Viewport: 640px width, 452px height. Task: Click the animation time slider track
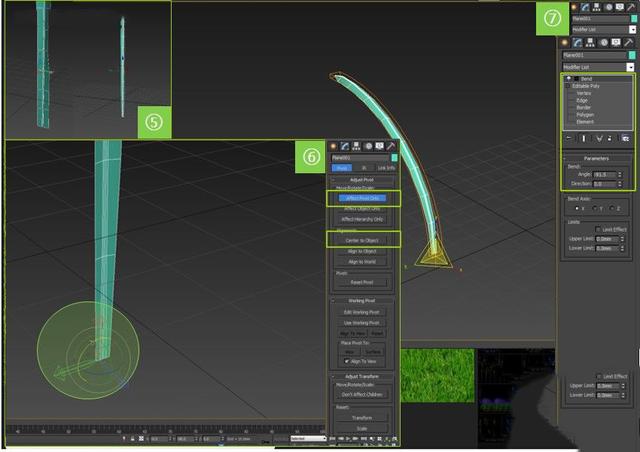(x=165, y=429)
